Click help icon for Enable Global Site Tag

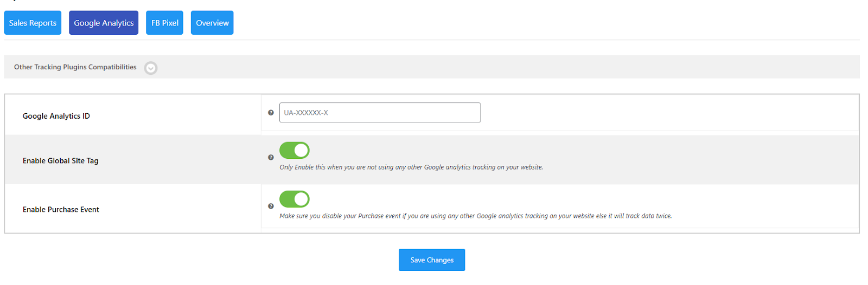[x=271, y=157]
